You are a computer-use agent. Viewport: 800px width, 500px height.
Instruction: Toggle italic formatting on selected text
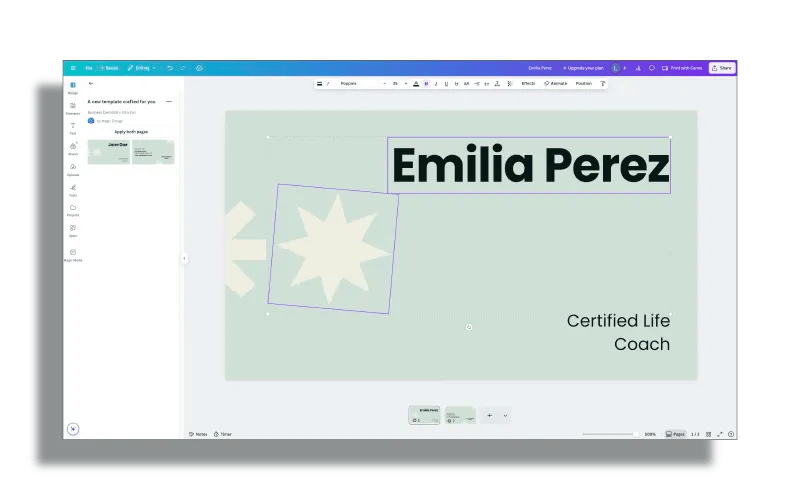[x=435, y=84]
